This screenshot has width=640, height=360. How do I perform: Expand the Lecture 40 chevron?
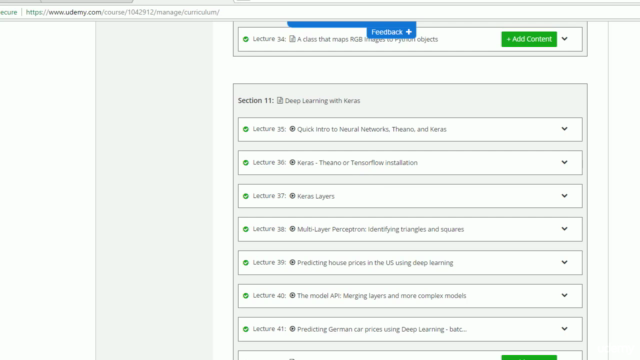pyautogui.click(x=564, y=295)
